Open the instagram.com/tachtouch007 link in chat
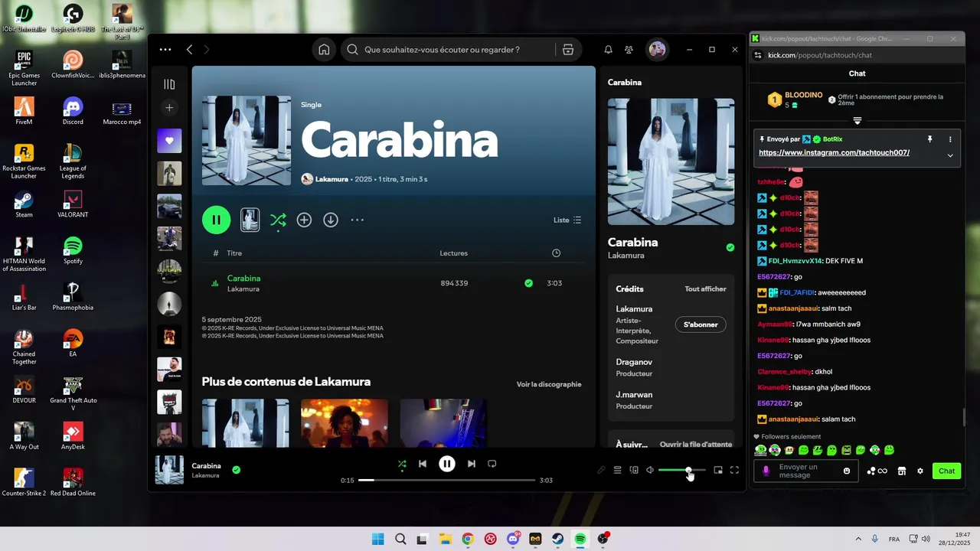The image size is (980, 551). (834, 152)
